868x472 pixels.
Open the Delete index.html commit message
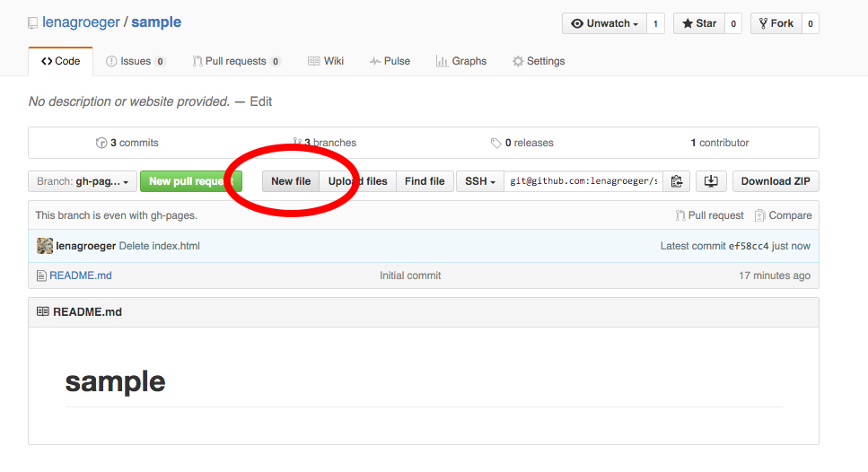(160, 246)
